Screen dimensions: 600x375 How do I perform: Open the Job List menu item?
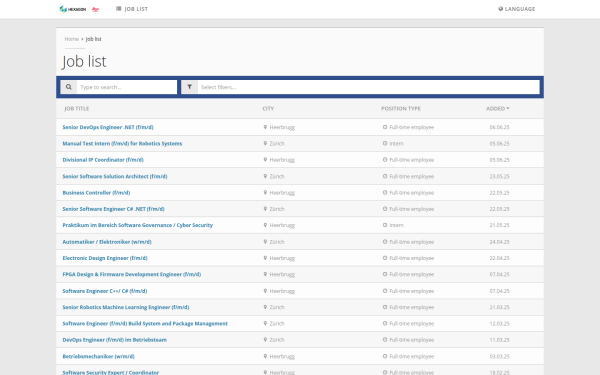132,9
